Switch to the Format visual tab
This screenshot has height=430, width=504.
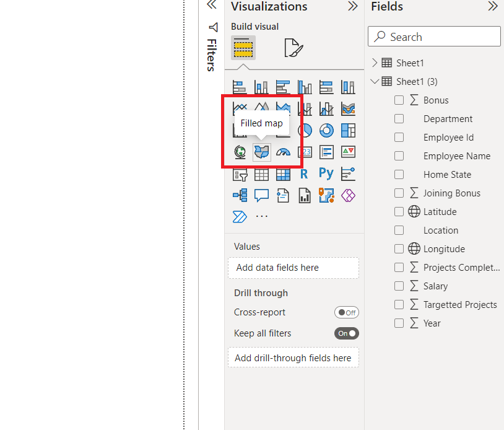click(x=293, y=48)
